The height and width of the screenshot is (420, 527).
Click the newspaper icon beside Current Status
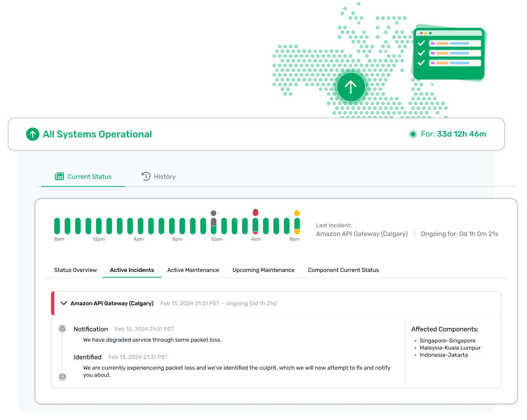point(60,176)
